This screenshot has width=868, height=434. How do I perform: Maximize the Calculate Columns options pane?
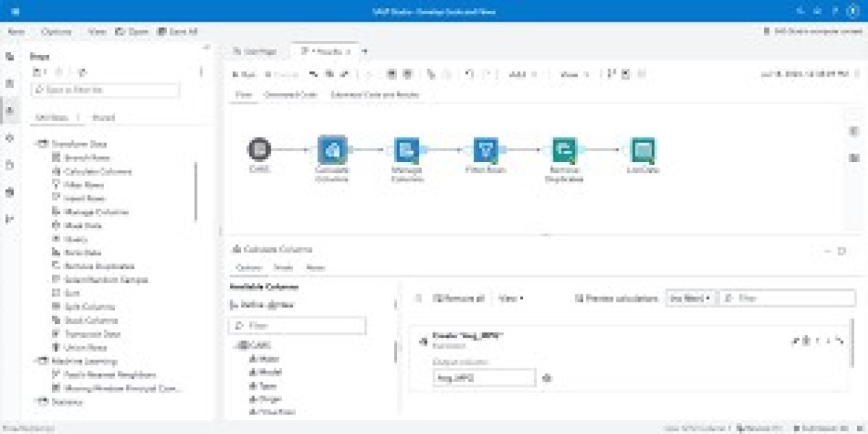pos(842,250)
